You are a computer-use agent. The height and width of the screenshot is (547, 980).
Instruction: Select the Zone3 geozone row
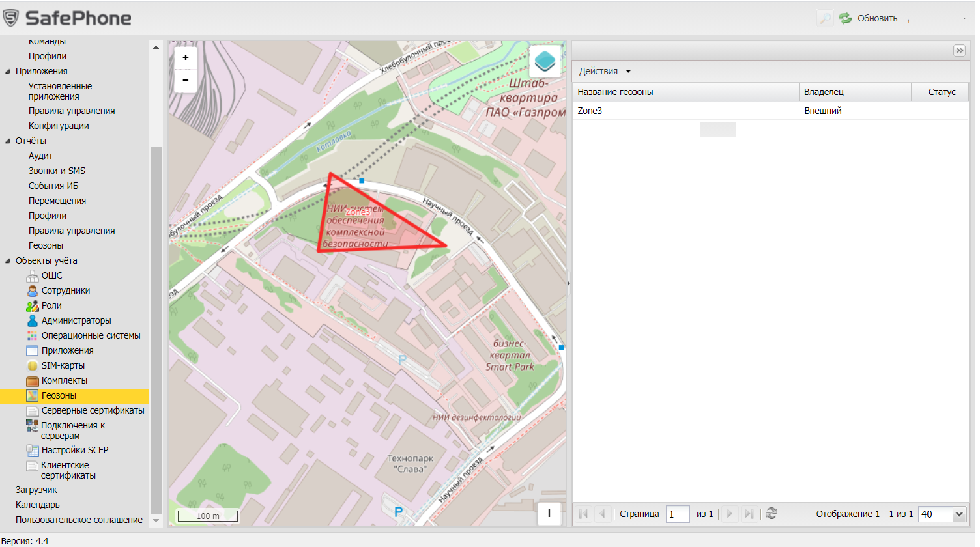click(771, 111)
